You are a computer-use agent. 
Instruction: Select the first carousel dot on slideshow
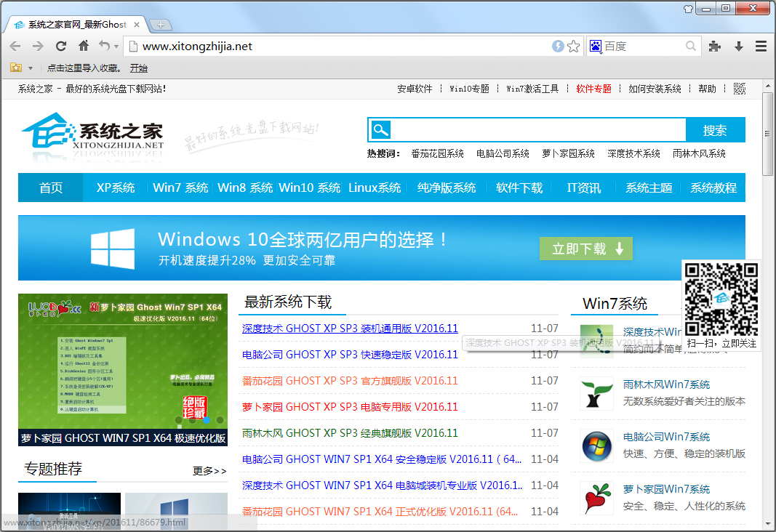click(178, 419)
